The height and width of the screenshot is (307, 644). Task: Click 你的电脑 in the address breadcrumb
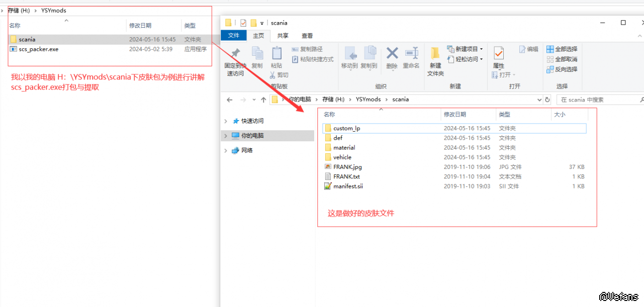tap(300, 99)
